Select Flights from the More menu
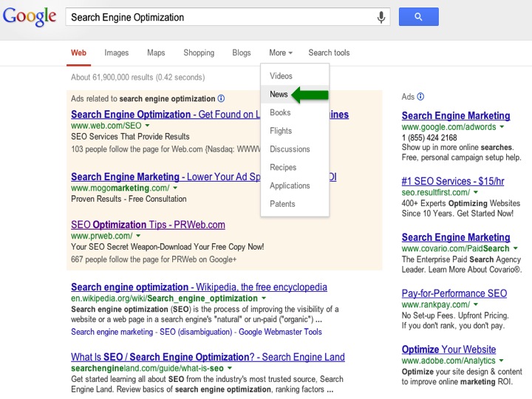Image resolution: width=532 pixels, height=399 pixels. tap(295, 131)
